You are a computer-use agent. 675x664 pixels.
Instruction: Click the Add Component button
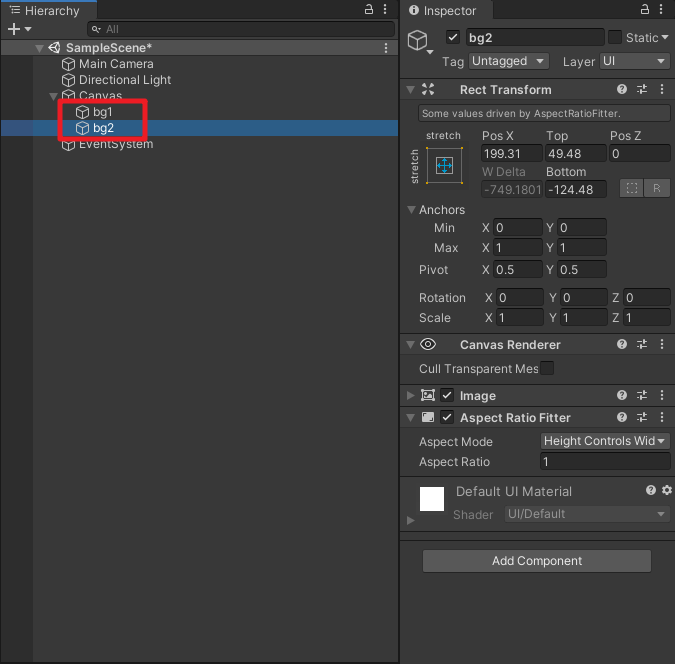pyautogui.click(x=537, y=561)
